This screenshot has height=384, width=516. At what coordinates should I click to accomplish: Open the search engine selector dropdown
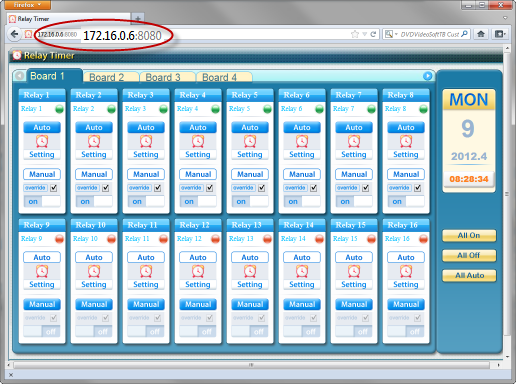(x=391, y=34)
